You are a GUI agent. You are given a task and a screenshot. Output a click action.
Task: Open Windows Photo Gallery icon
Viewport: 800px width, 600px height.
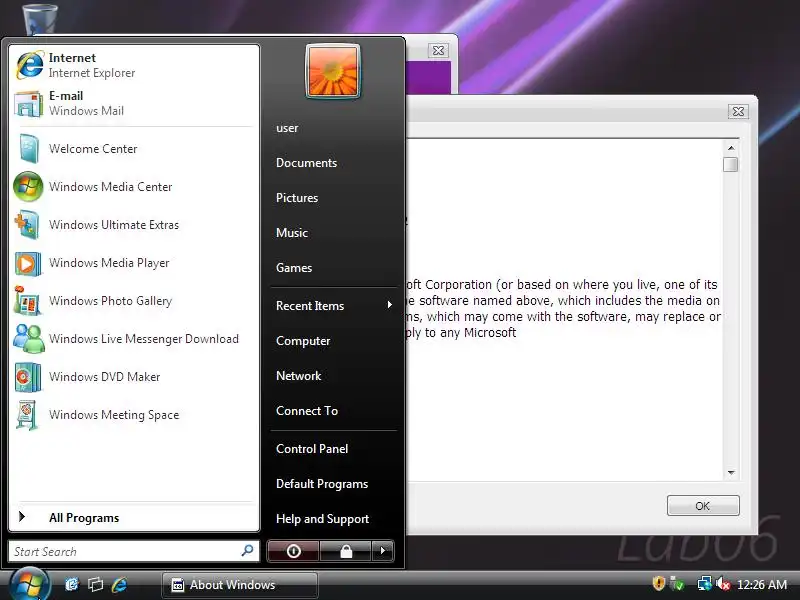click(28, 301)
